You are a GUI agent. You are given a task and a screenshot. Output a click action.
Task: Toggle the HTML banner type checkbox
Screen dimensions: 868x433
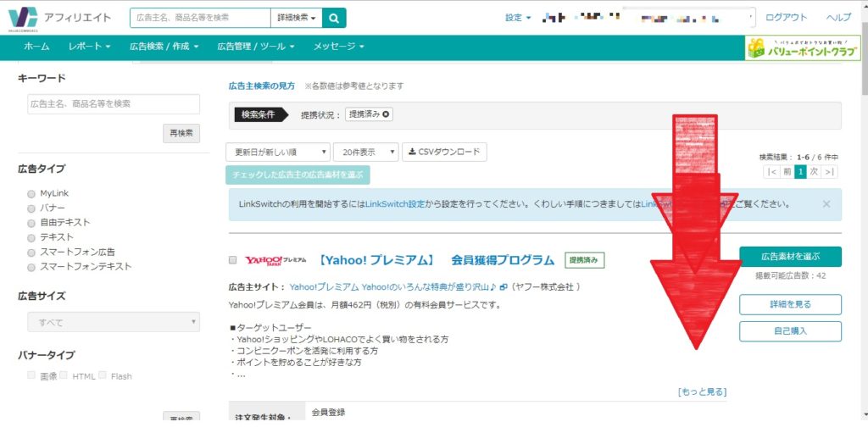click(x=64, y=375)
